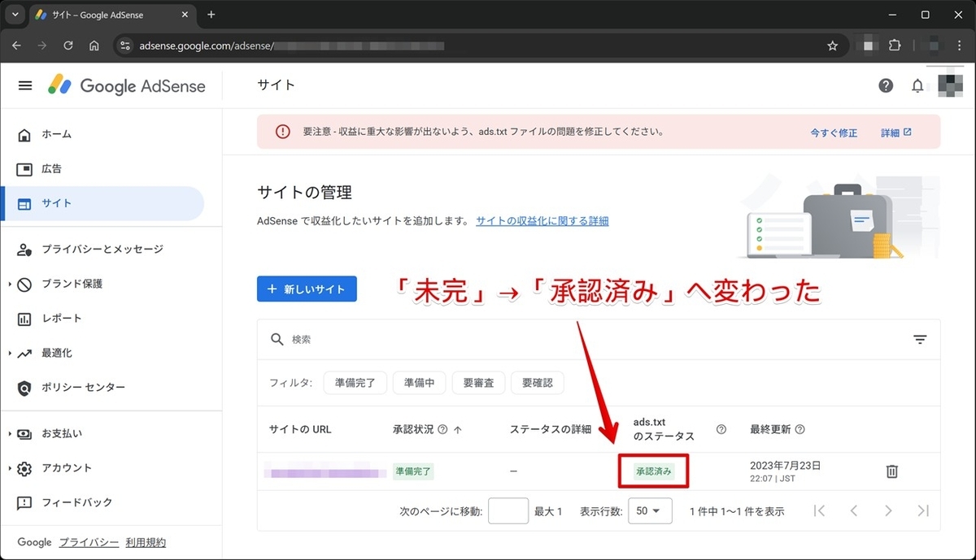
Task: Delete the site using trash icon
Action: pos(891,471)
